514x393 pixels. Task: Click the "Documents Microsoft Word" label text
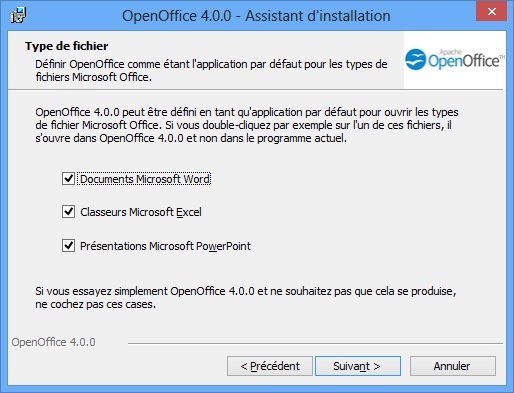pyautogui.click(x=145, y=179)
